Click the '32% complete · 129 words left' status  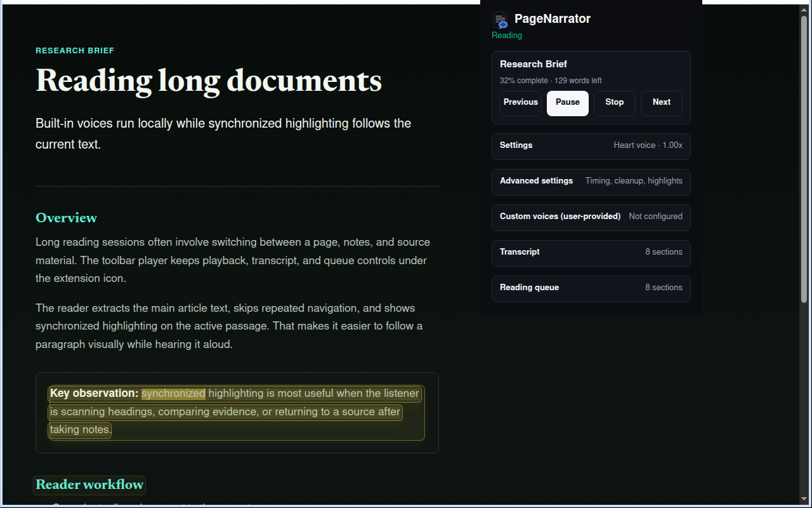click(551, 81)
